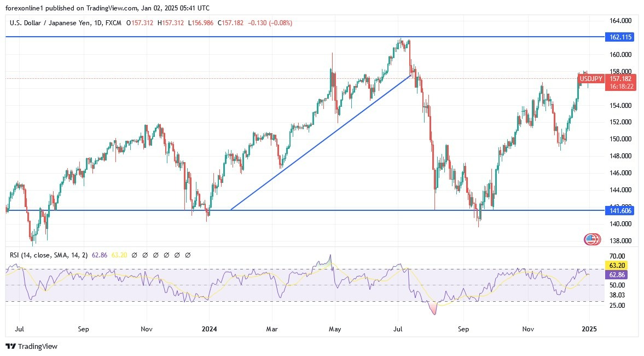Open the U.S. Dollar / Japanese Yen symbol menu
Viewport: 644px width, 356px height.
tap(52, 23)
